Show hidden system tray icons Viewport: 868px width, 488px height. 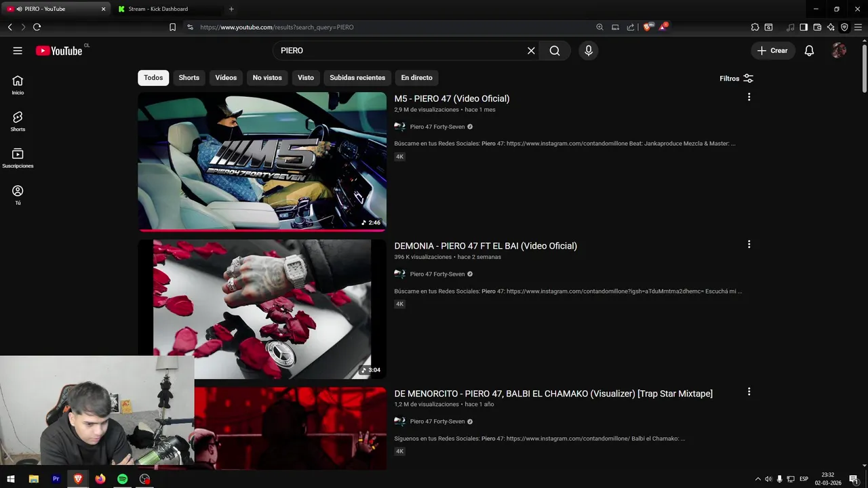pos(757,479)
